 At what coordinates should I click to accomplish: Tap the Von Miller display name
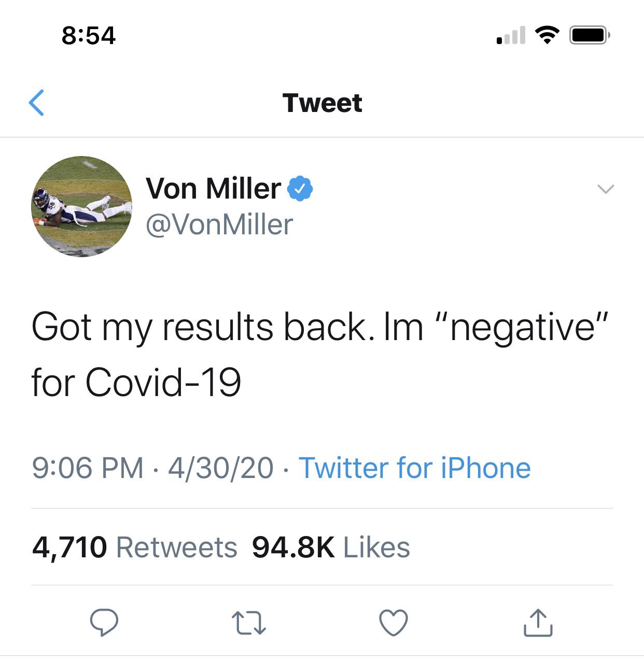click(x=214, y=188)
